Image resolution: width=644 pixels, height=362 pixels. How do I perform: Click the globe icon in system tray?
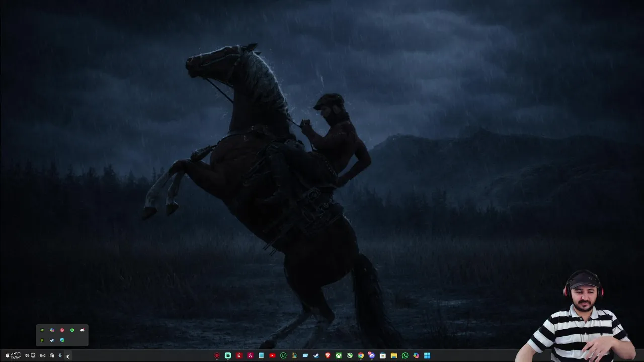(52, 355)
